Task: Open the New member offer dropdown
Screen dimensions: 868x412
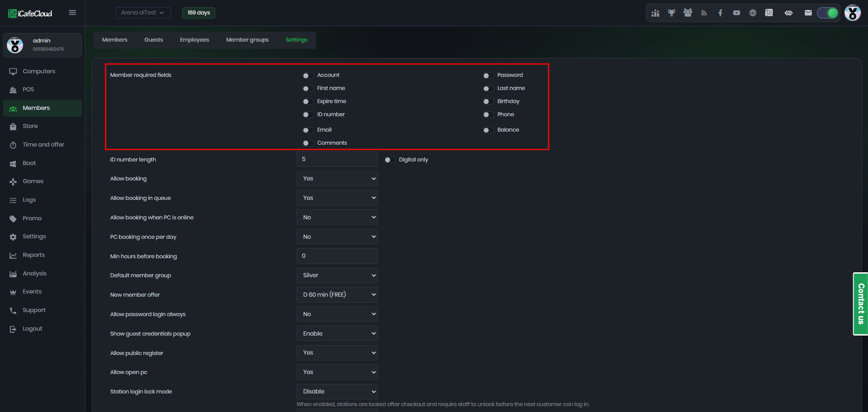Action: pos(337,295)
